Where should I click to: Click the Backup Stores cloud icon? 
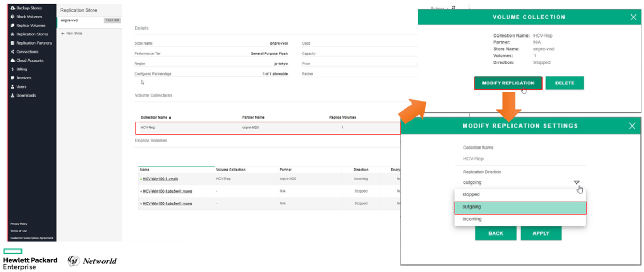coord(12,9)
